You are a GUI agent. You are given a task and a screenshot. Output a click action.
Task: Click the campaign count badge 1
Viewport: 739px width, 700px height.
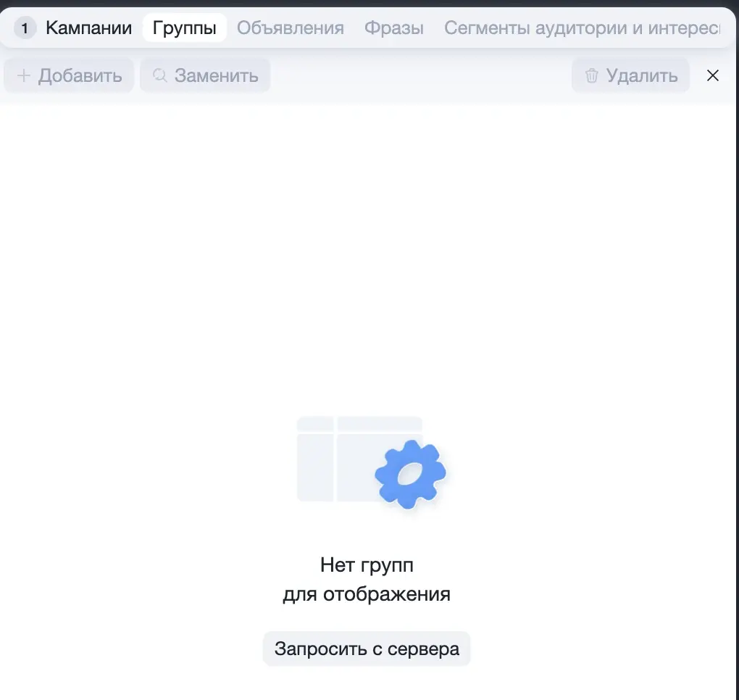coord(25,28)
